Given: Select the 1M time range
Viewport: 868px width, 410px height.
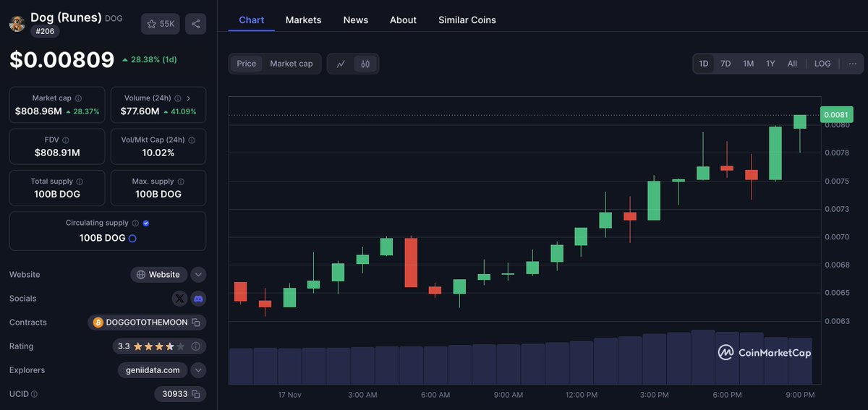Looking at the screenshot, I should click(749, 64).
